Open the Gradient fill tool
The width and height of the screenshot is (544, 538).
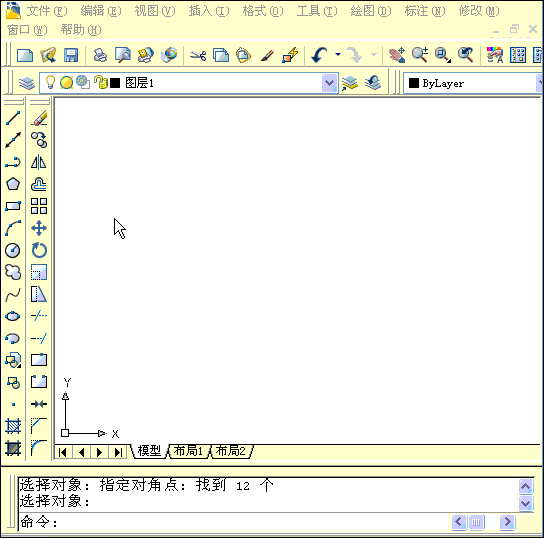pos(13,448)
